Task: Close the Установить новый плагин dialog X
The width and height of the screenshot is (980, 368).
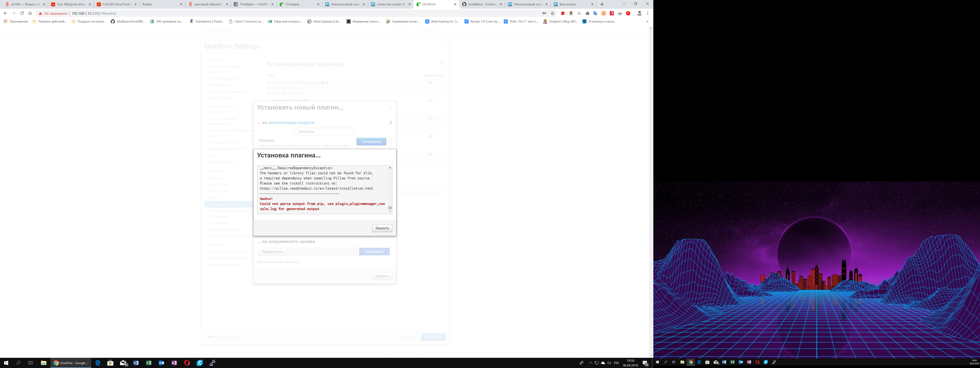Action: click(391, 107)
